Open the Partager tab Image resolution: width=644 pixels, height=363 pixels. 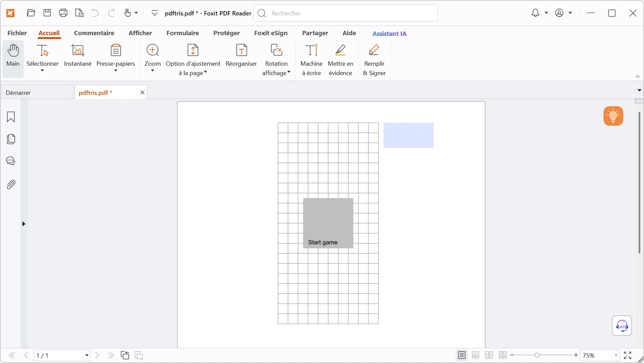point(315,33)
